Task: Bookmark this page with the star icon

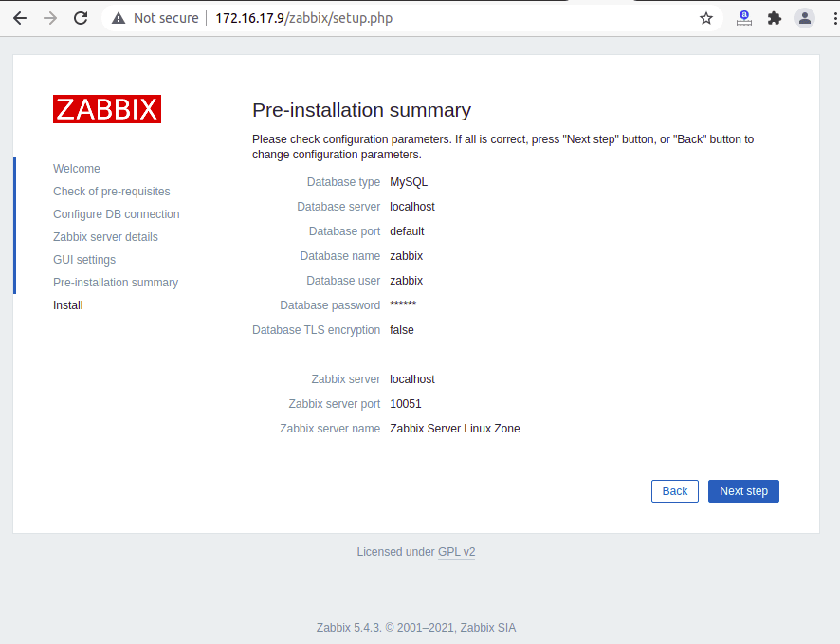Action: coord(706,18)
